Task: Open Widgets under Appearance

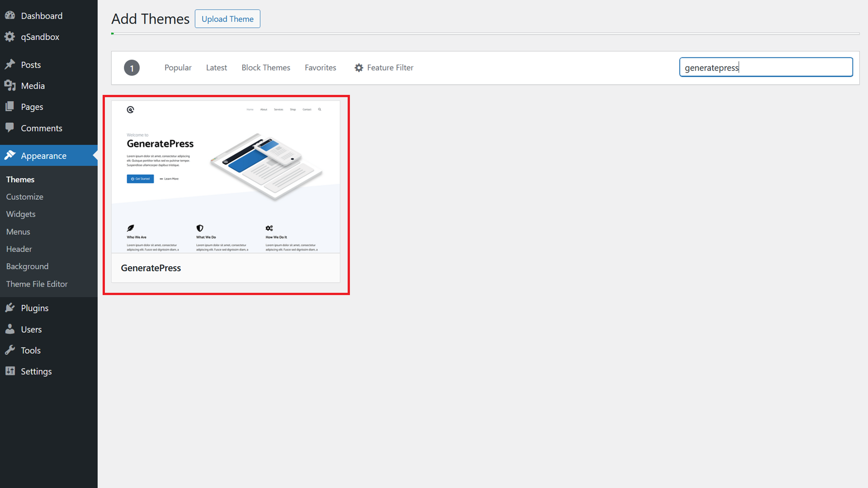Action: click(21, 214)
